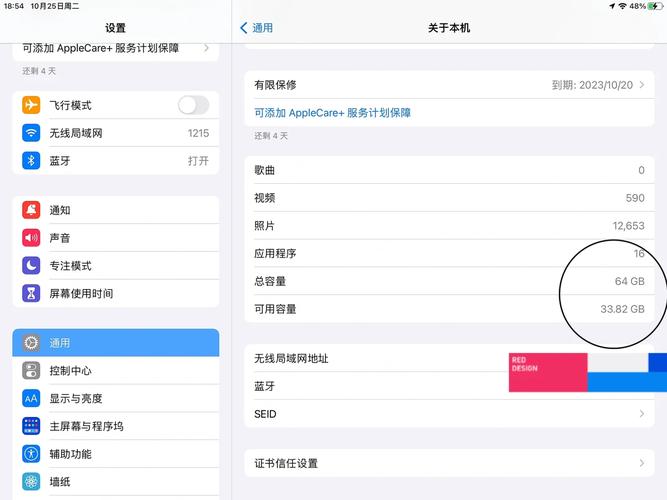Tap the Screen Time hourglass icon
The image size is (667, 500).
click(31, 293)
